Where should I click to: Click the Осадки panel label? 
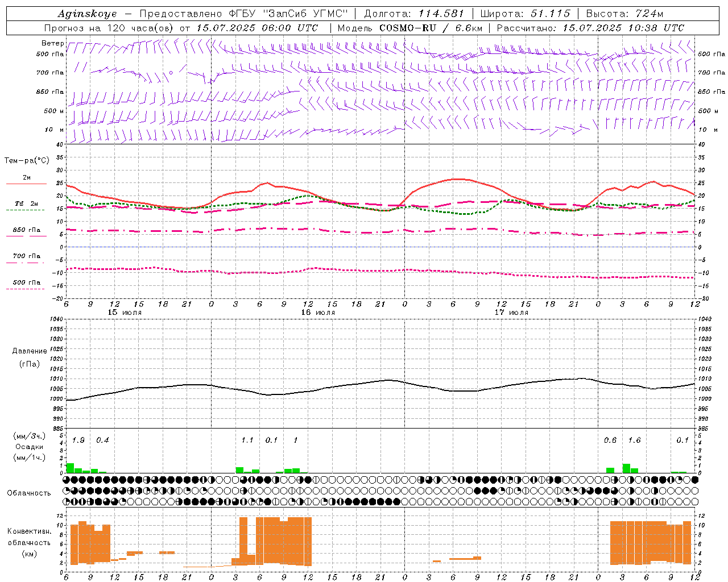point(30,447)
